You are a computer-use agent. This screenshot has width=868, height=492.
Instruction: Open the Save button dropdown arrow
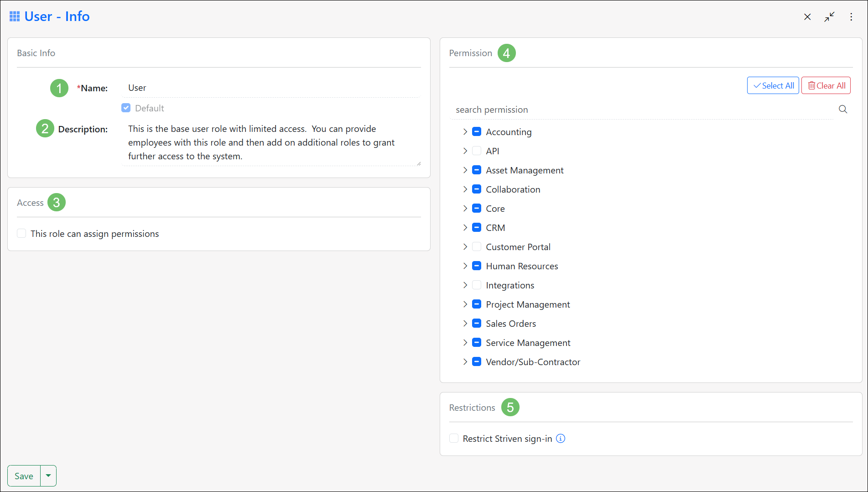[48, 476]
